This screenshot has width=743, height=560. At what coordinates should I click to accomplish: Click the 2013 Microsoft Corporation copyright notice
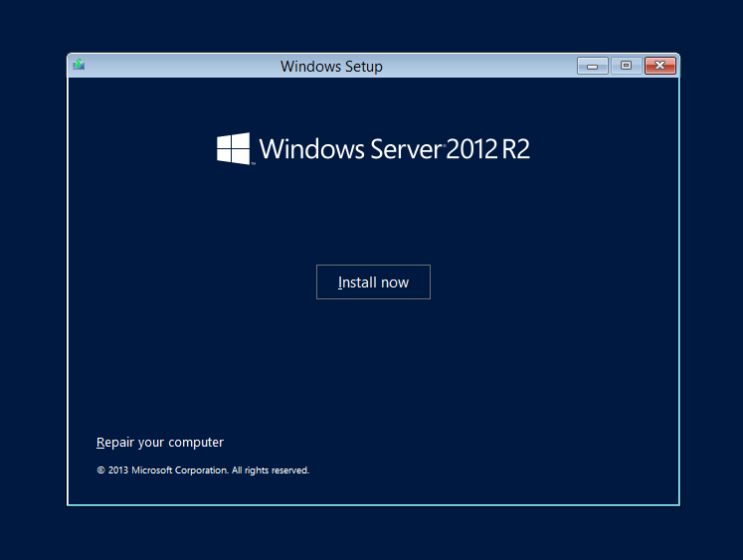(203, 470)
